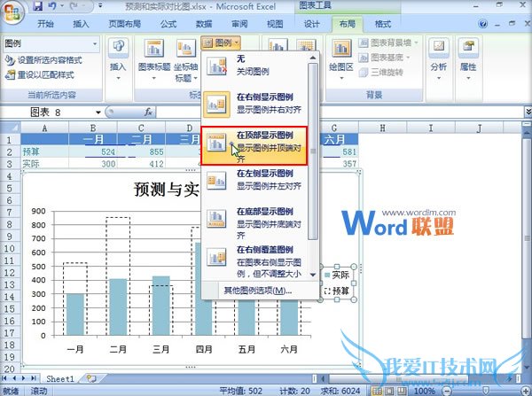Screen dimensions: 532x396
Task: Redo the previous action
Action: (x=75, y=6)
